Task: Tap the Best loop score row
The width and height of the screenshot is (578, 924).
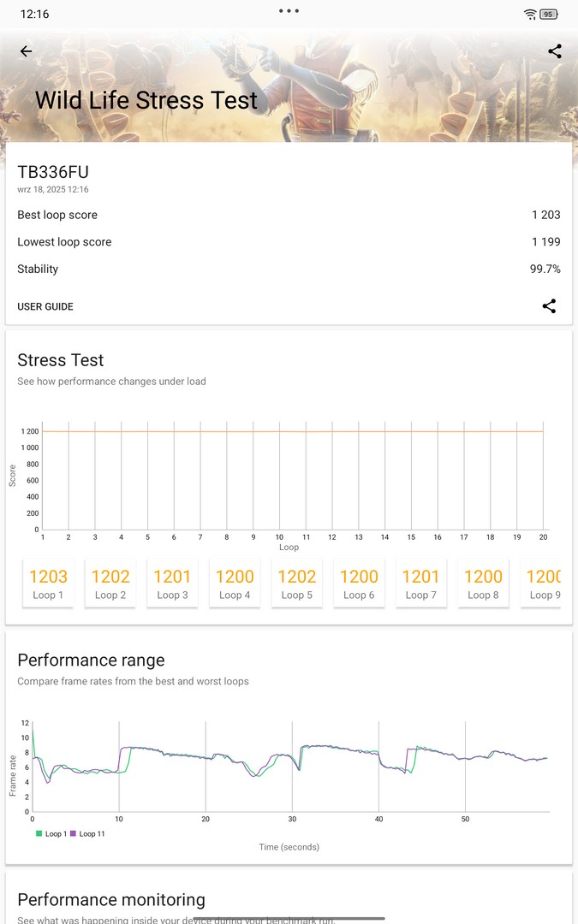Action: click(289, 215)
